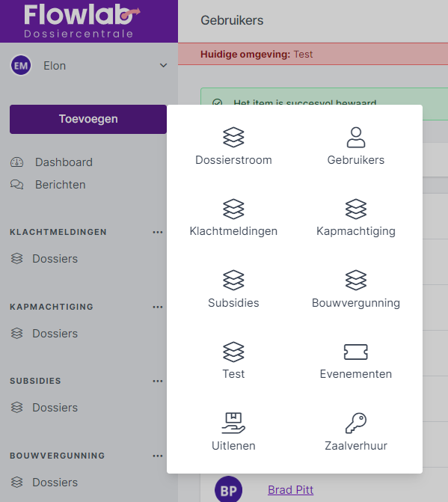The height and width of the screenshot is (502, 448).
Task: Select the Dossierstroom stack icon
Action: click(233, 137)
